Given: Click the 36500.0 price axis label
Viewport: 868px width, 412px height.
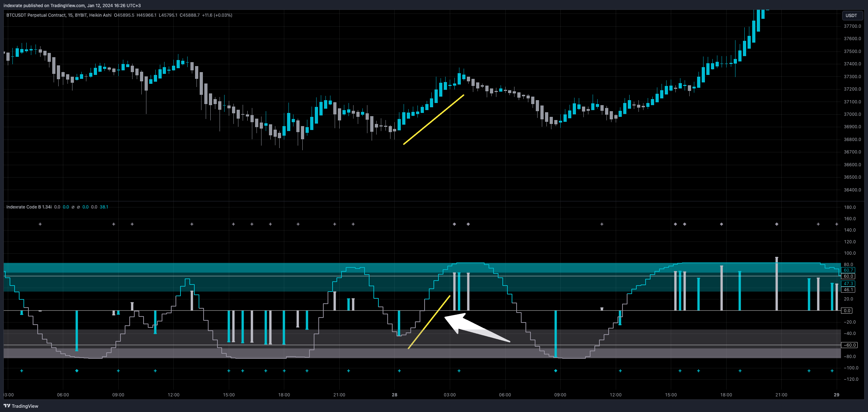Looking at the screenshot, I should click(x=852, y=177).
